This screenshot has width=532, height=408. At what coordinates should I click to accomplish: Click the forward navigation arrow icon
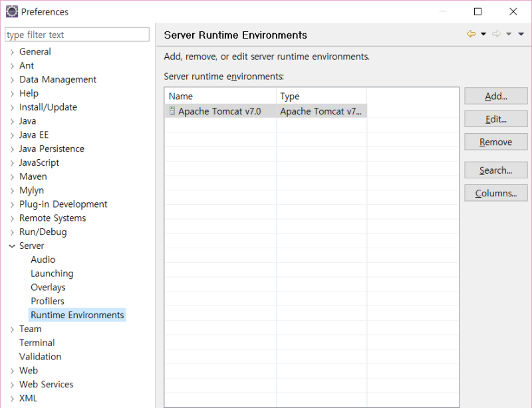click(x=496, y=34)
